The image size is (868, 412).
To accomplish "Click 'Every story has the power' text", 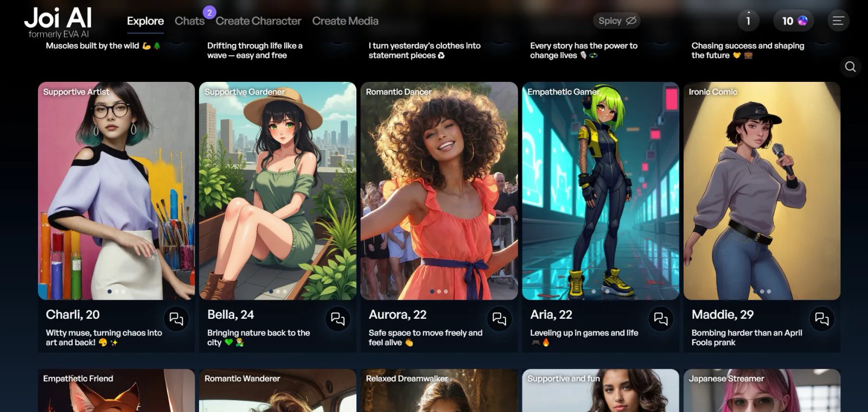I will coord(584,50).
